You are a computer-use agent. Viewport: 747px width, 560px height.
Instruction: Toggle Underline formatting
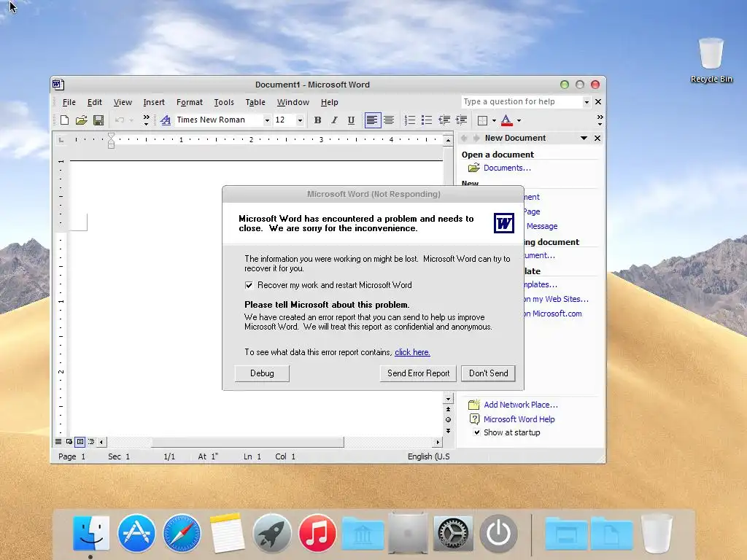pyautogui.click(x=351, y=120)
